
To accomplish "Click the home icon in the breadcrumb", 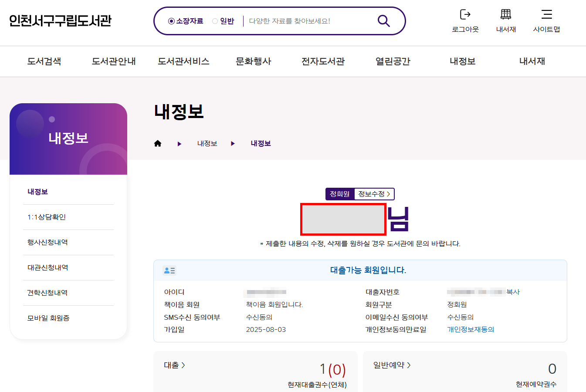I will pyautogui.click(x=158, y=143).
